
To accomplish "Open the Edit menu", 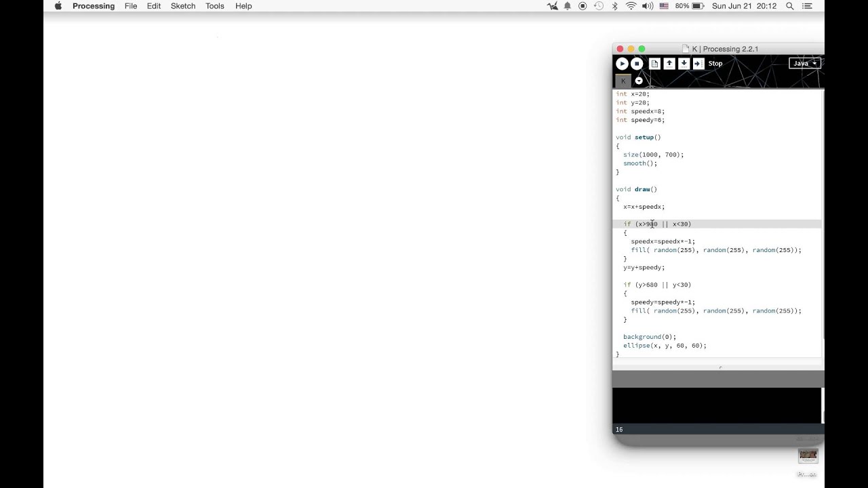I will pyautogui.click(x=154, y=6).
